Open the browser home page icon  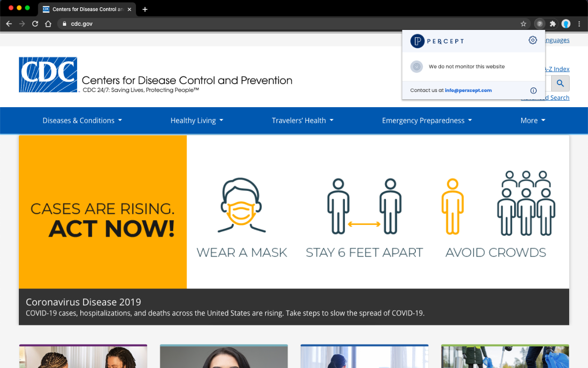pyautogui.click(x=48, y=23)
